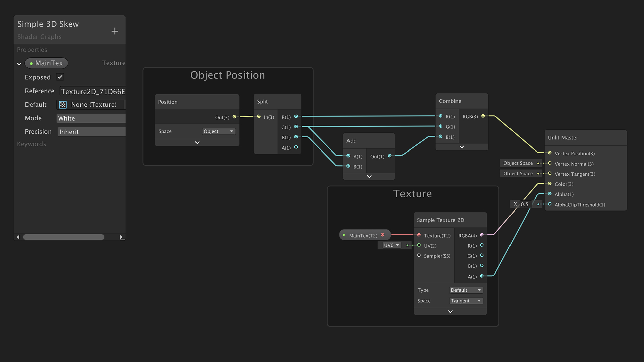Click the Split node B(1) output port
The width and height of the screenshot is (644, 362).
[296, 137]
